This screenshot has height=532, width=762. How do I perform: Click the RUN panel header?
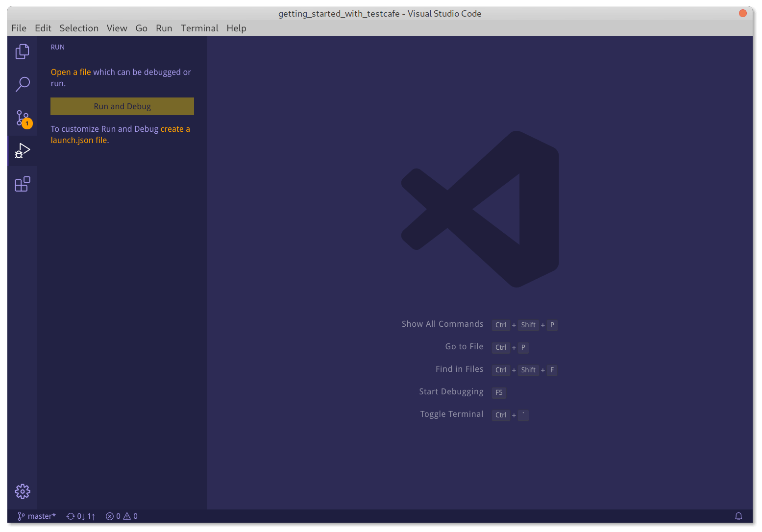[57, 47]
